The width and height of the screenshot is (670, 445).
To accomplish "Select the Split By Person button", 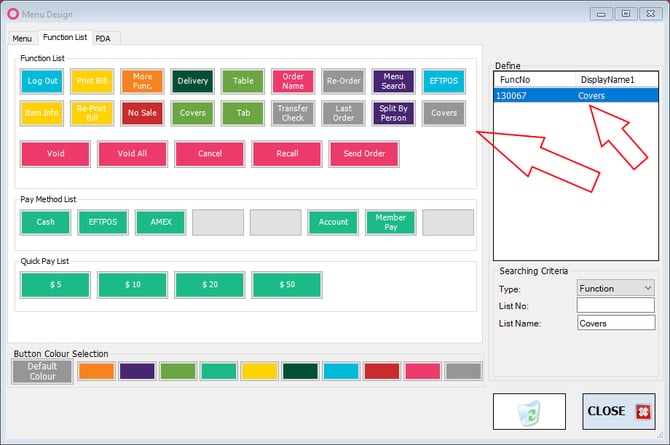I will [x=393, y=113].
